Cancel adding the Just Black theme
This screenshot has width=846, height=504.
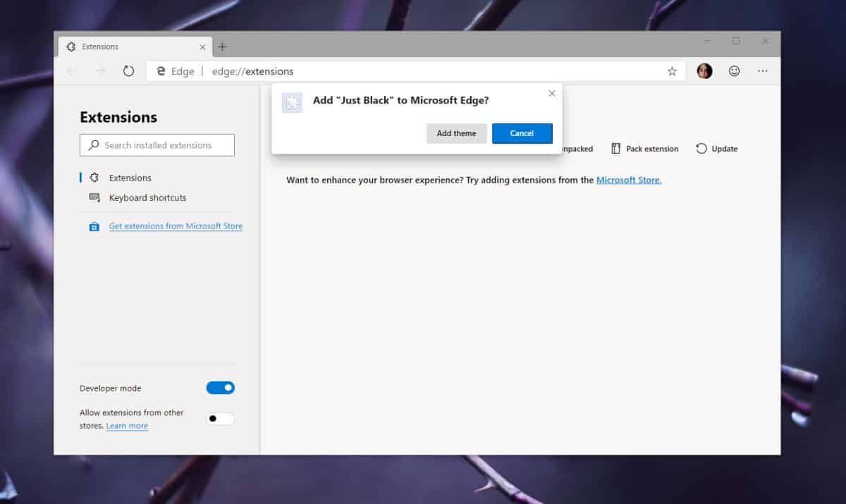click(x=522, y=133)
